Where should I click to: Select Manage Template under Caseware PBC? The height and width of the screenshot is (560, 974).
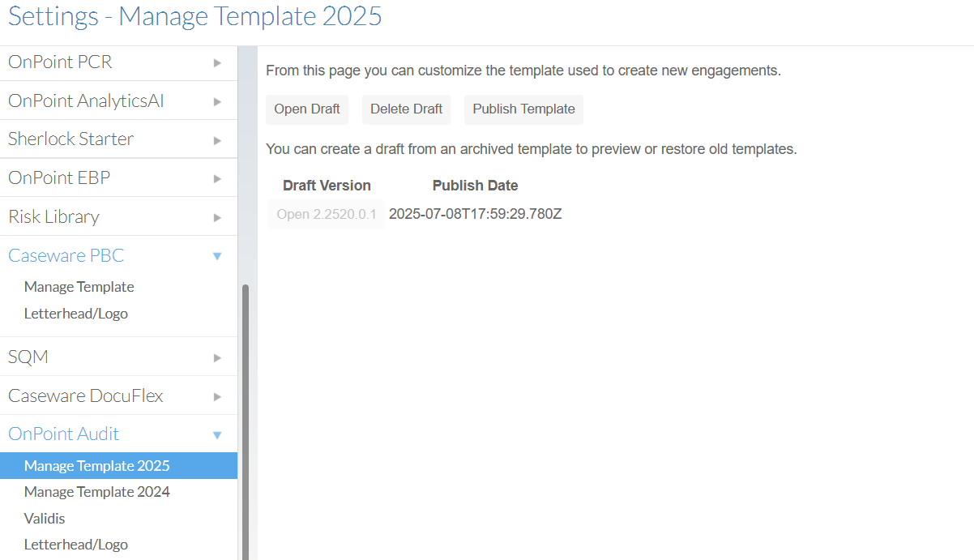(79, 287)
